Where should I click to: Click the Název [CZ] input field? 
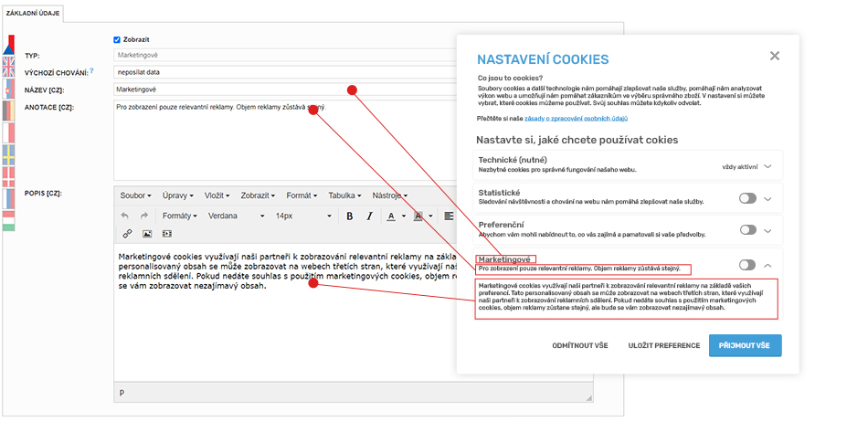tap(285, 89)
